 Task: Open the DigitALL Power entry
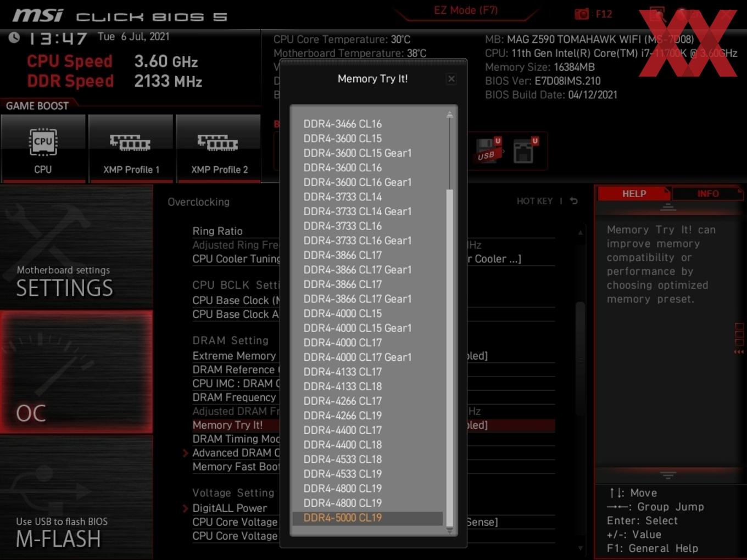[x=230, y=508]
